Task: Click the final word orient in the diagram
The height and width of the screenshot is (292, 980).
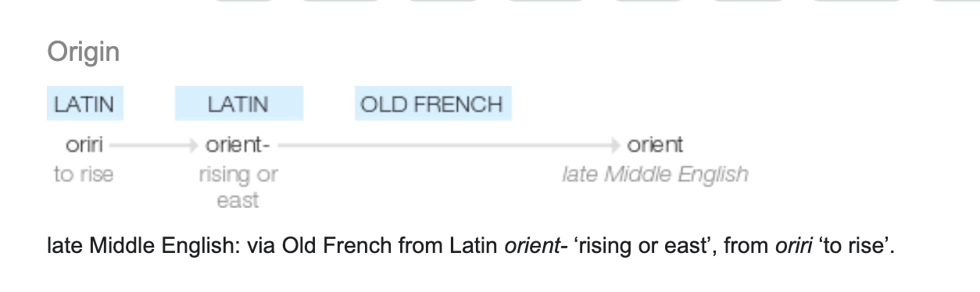Action: pyautogui.click(x=655, y=145)
